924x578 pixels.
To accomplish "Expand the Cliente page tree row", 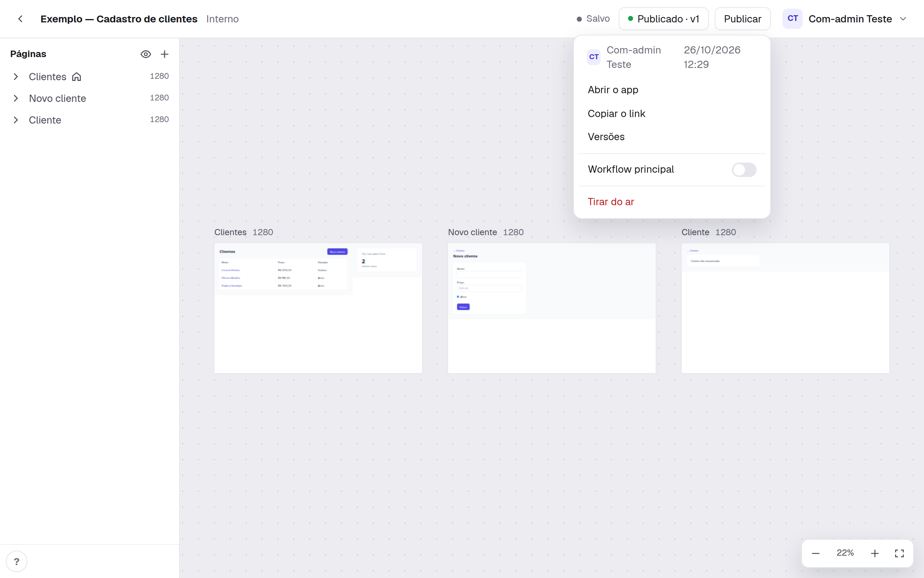I will point(16,120).
